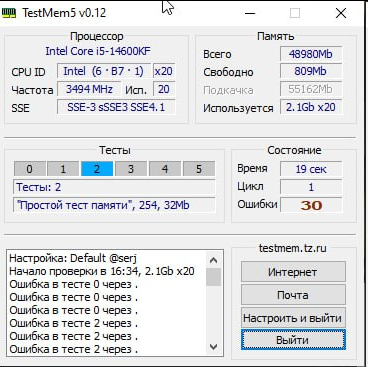The height and width of the screenshot is (367, 368).
Task: Click the Частота label
Action: [x=32, y=90]
